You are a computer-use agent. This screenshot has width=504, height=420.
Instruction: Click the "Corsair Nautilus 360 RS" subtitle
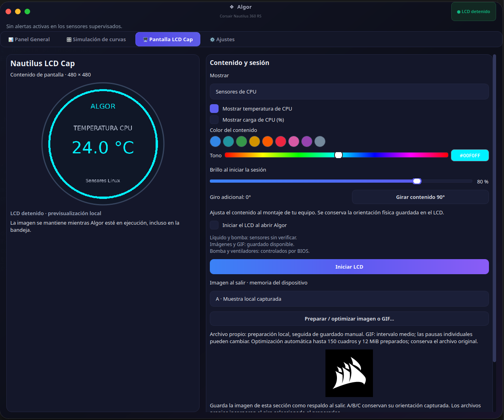(241, 16)
